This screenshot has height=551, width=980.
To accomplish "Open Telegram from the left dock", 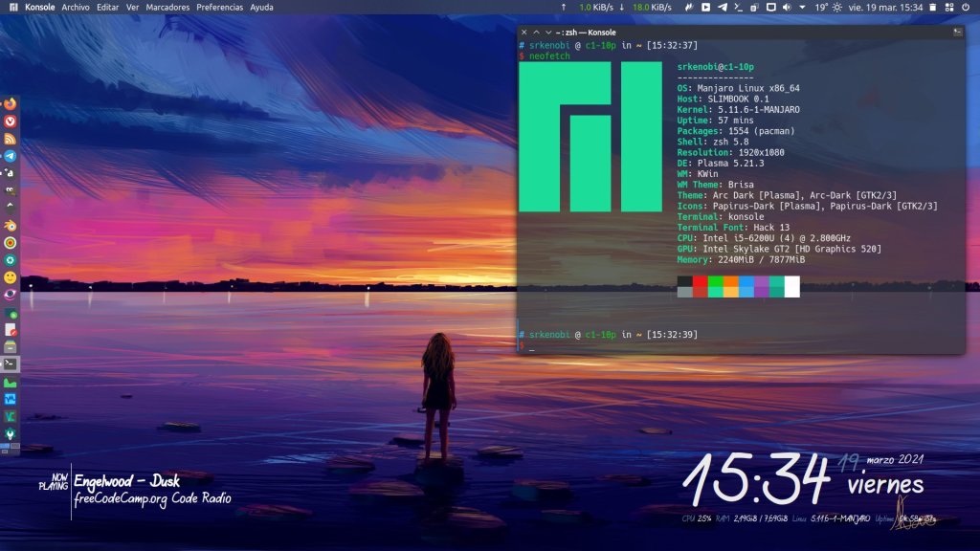I will tap(11, 156).
